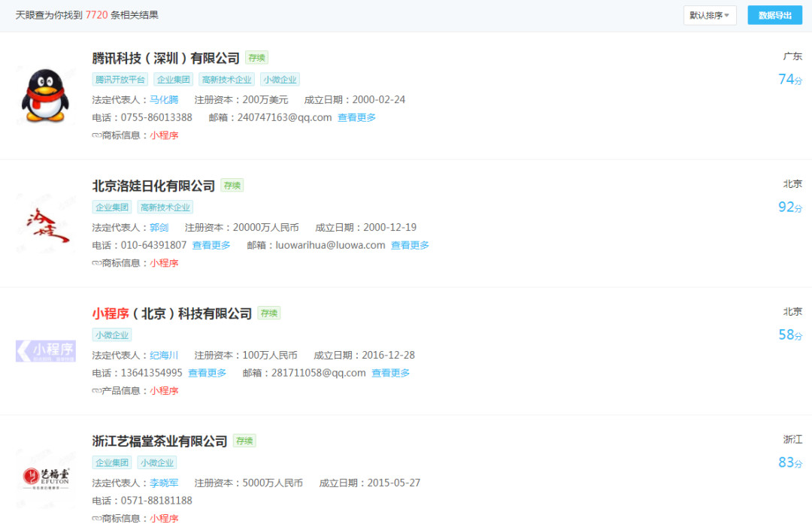Click the link icon beside 浙江艺福堂 商标信息
The image size is (812, 530).
96,519
